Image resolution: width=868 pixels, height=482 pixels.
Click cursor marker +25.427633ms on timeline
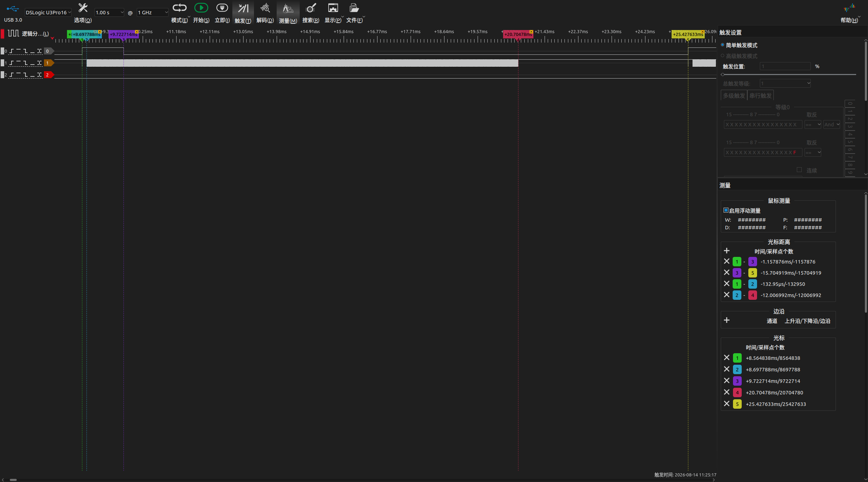(688, 34)
